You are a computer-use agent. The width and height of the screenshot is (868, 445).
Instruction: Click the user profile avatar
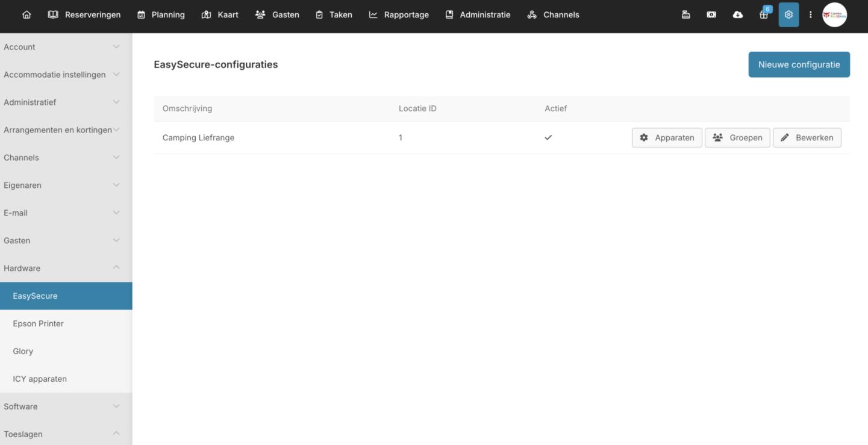tap(834, 14)
